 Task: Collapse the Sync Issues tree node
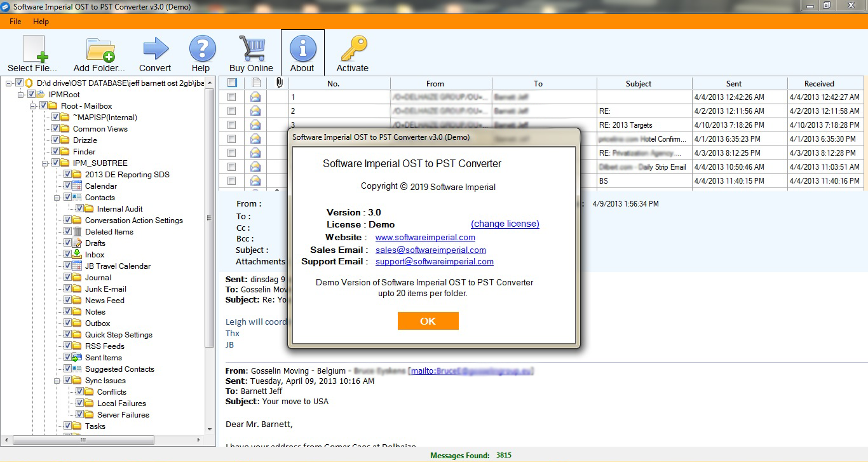click(x=58, y=381)
